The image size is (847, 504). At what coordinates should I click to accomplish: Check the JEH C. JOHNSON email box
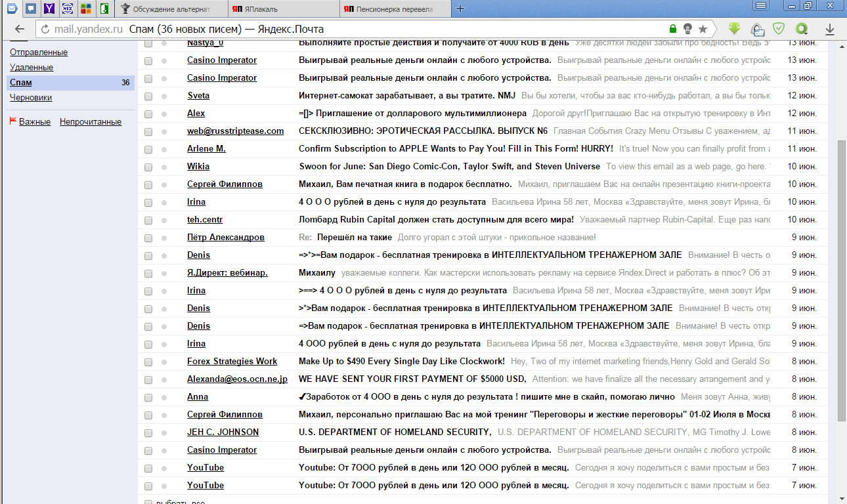click(x=148, y=432)
